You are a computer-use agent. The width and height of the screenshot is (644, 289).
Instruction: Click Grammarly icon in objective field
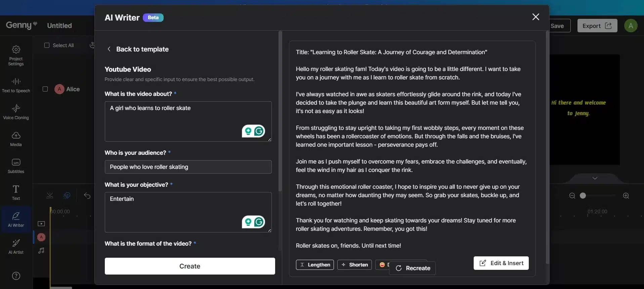tap(259, 222)
